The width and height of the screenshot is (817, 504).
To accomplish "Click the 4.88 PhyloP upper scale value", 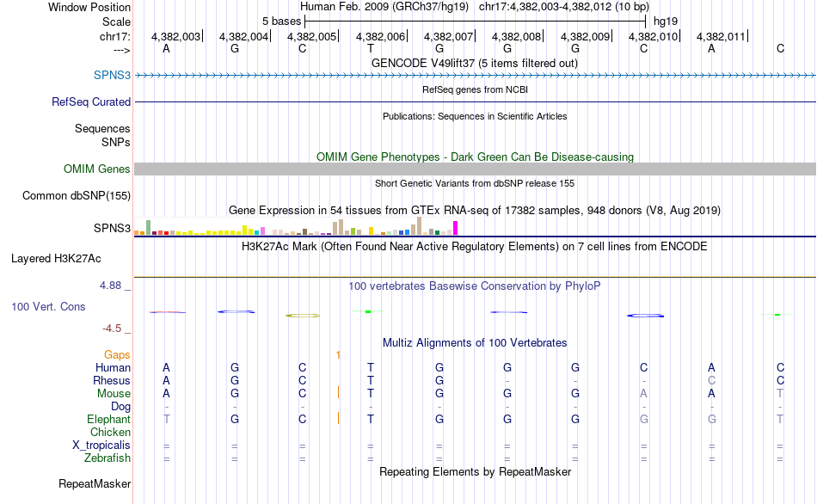I will (x=110, y=286).
